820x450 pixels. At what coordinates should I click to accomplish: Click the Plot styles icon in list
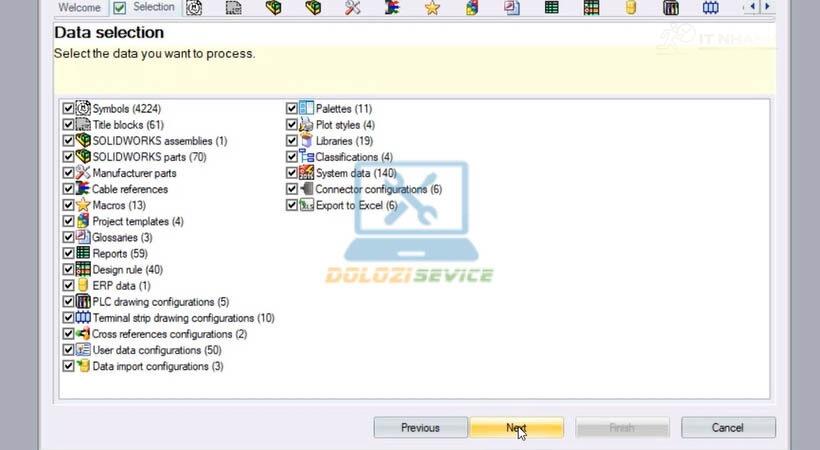click(306, 125)
